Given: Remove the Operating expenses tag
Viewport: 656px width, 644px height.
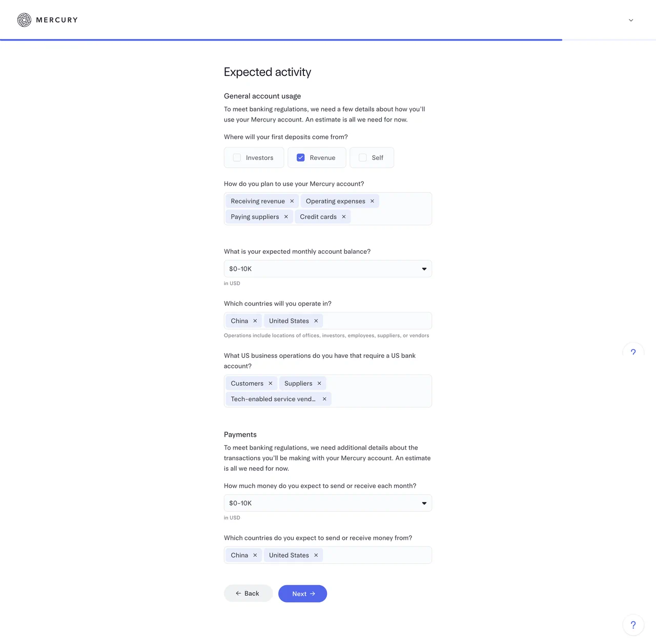Looking at the screenshot, I should click(372, 202).
